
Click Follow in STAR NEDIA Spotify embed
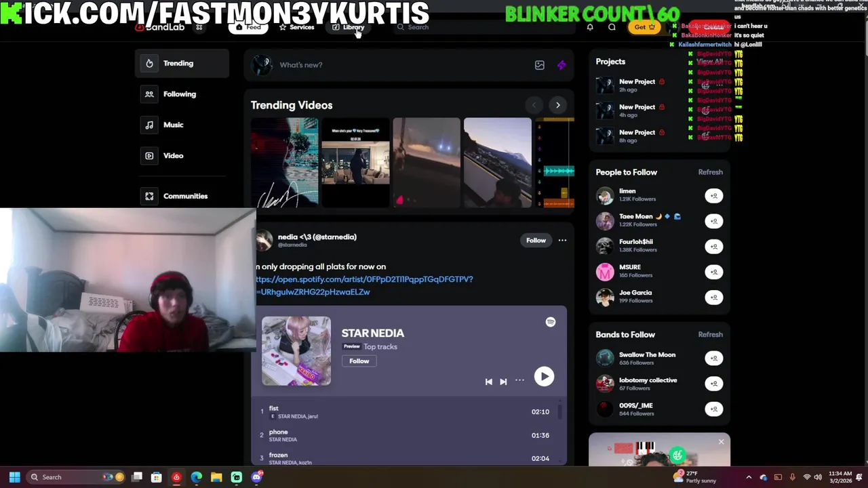click(x=359, y=361)
